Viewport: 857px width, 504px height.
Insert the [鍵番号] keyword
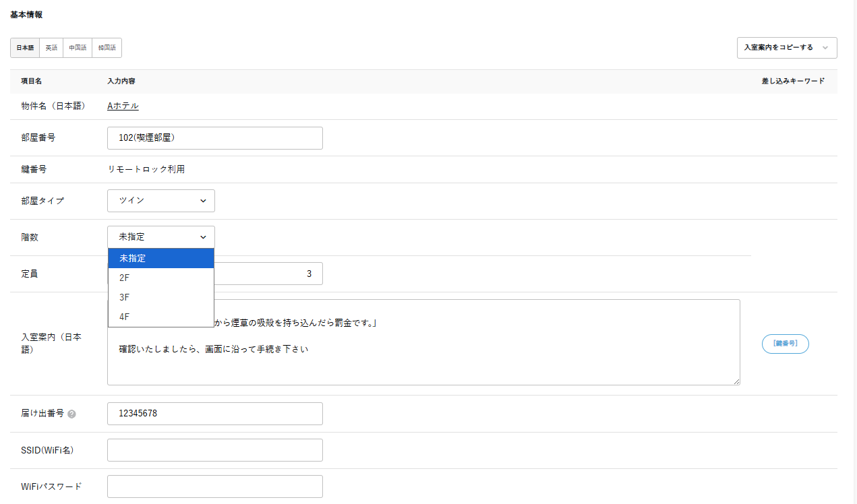pyautogui.click(x=785, y=344)
